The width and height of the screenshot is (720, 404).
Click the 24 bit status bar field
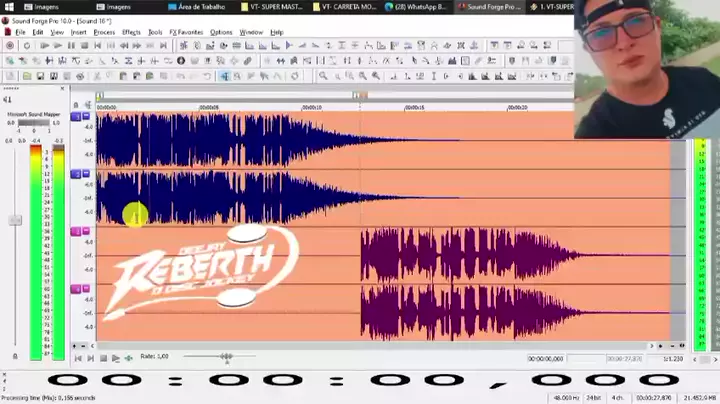[x=593, y=398]
